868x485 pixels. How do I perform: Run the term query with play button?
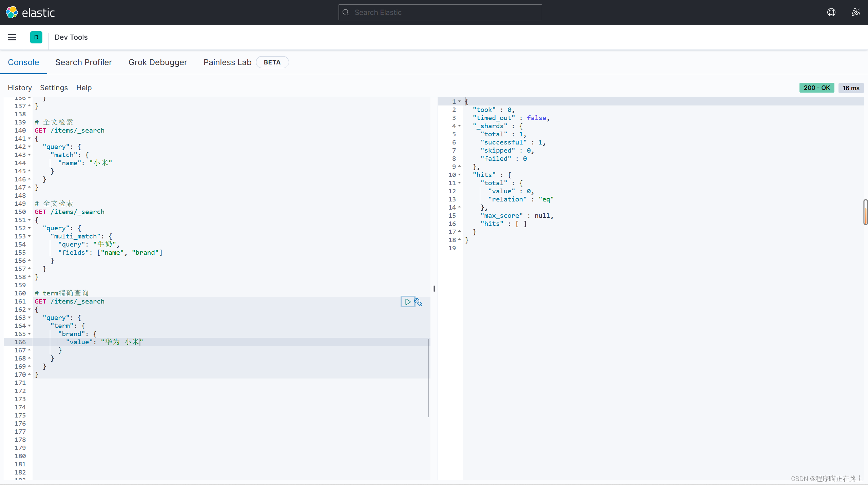tap(407, 302)
